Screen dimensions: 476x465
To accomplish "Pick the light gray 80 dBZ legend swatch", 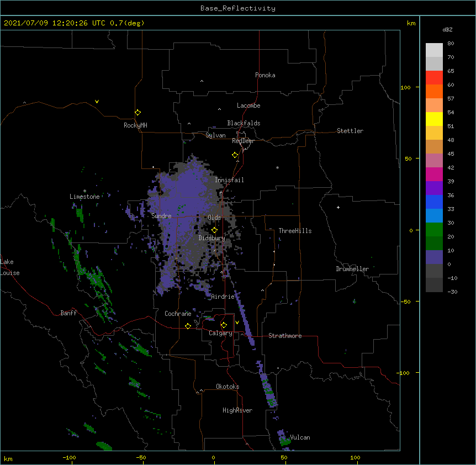I will [434, 50].
